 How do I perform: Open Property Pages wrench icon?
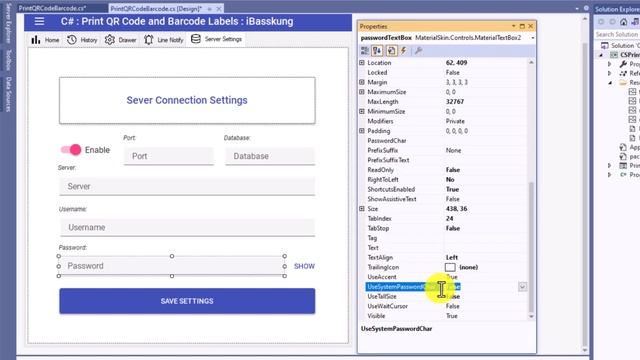(418, 50)
